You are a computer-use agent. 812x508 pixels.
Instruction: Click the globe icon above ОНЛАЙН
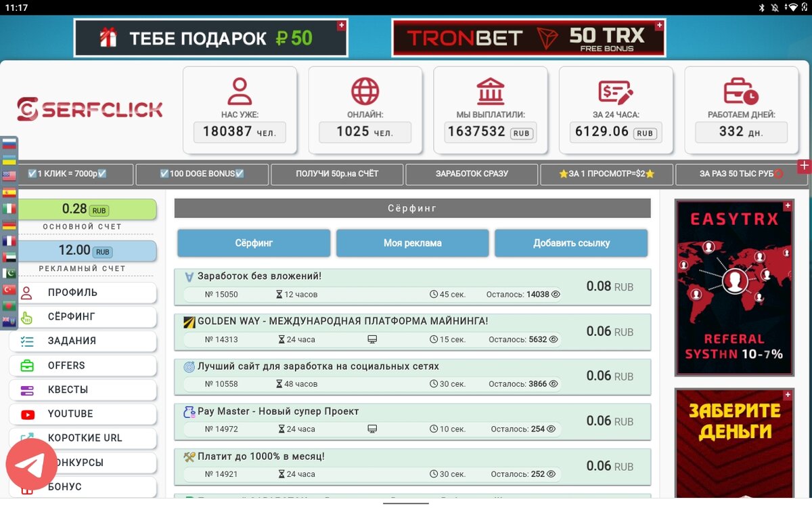click(365, 91)
